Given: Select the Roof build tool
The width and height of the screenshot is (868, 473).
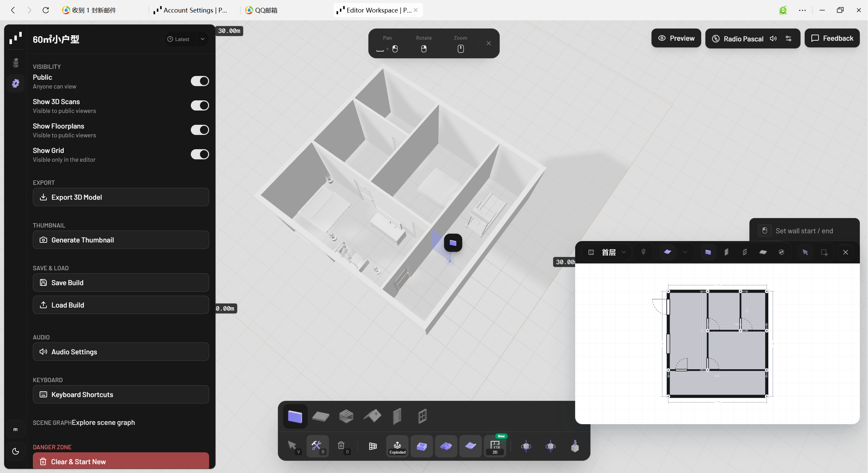Looking at the screenshot, I should click(372, 416).
